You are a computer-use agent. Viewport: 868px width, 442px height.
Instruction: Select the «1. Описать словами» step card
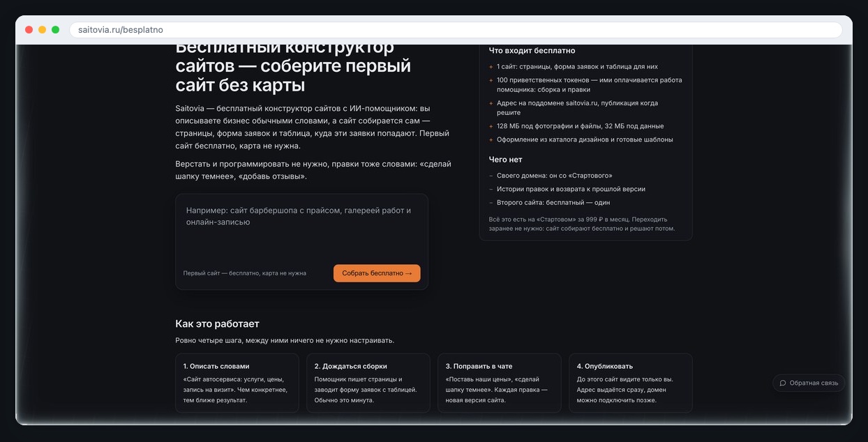[237, 383]
